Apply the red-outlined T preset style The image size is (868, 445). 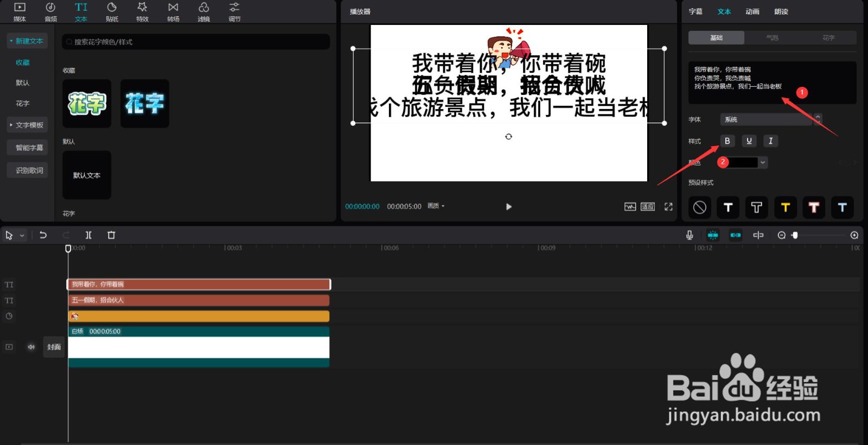[814, 207]
